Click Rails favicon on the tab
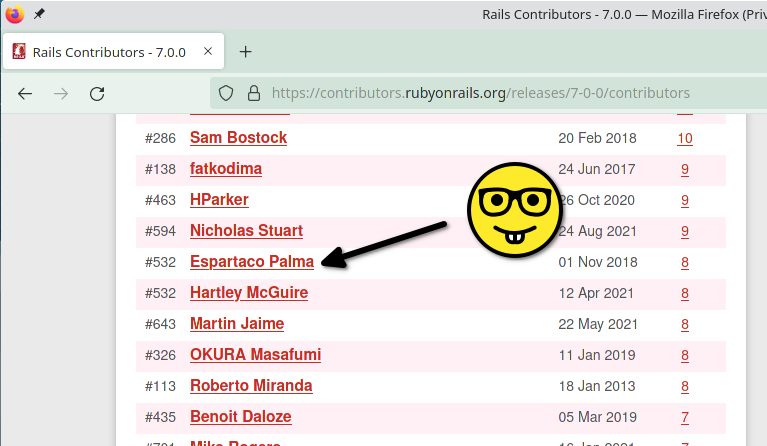The image size is (767, 446). tap(19, 51)
